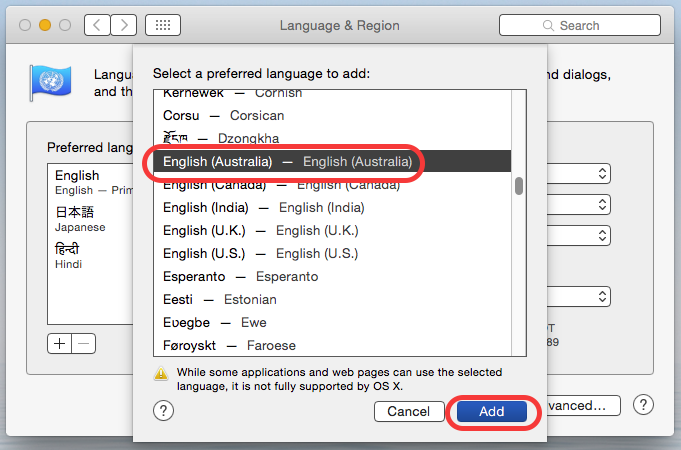Click the back navigation arrow

[97, 25]
